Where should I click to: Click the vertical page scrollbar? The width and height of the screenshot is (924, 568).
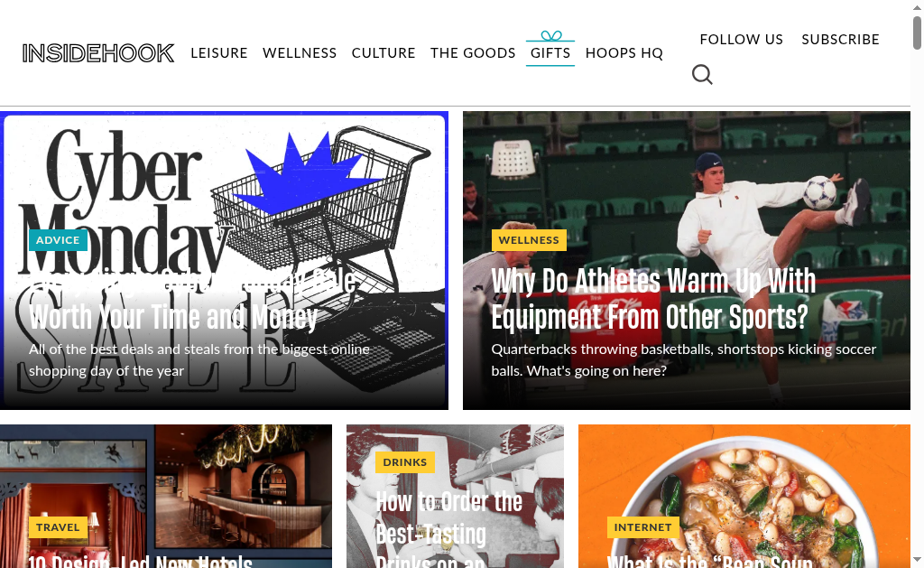pos(917,284)
